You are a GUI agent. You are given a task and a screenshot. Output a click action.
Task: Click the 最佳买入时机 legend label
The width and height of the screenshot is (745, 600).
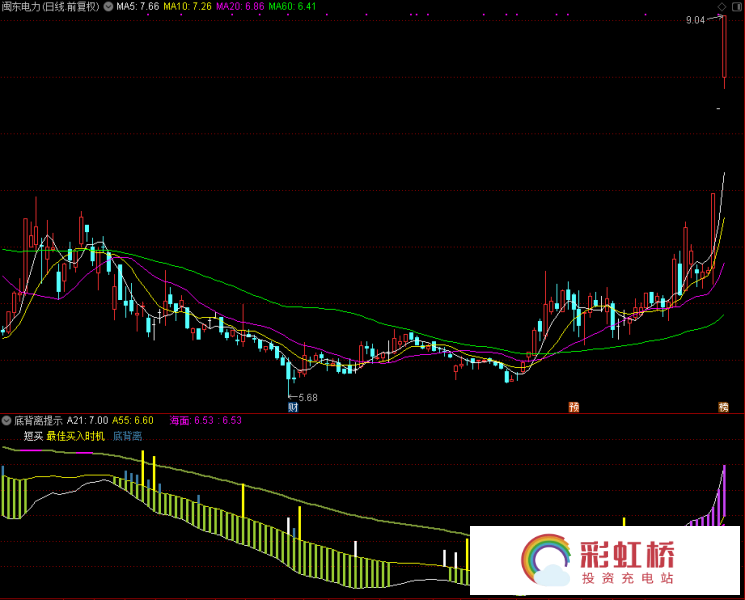(x=76, y=436)
